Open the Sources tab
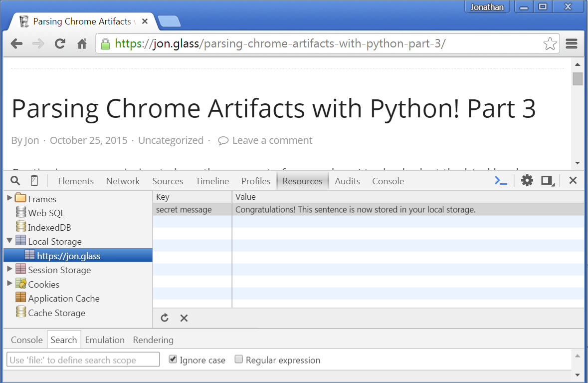 168,181
